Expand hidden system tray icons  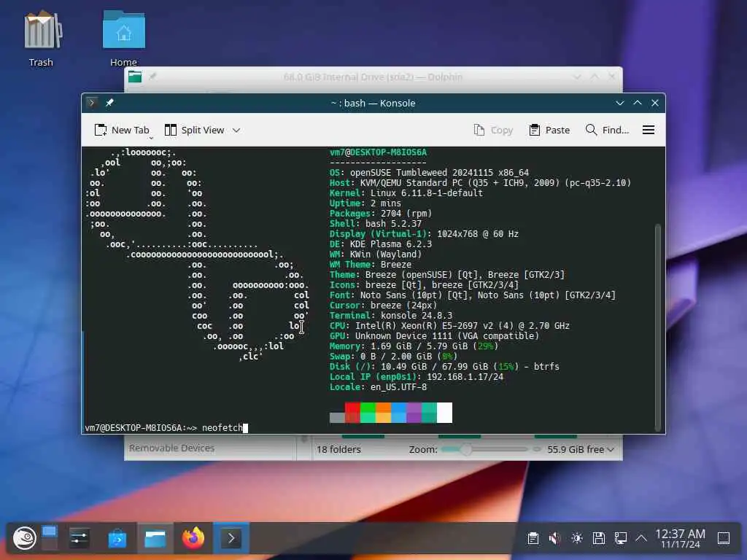[x=641, y=538]
